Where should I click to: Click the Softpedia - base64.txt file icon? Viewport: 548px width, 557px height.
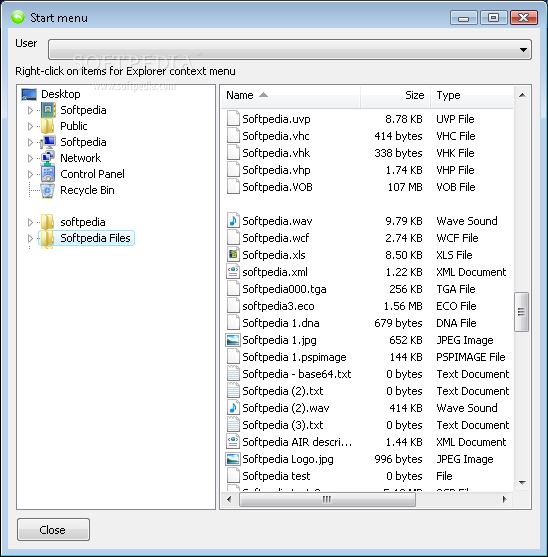233,374
